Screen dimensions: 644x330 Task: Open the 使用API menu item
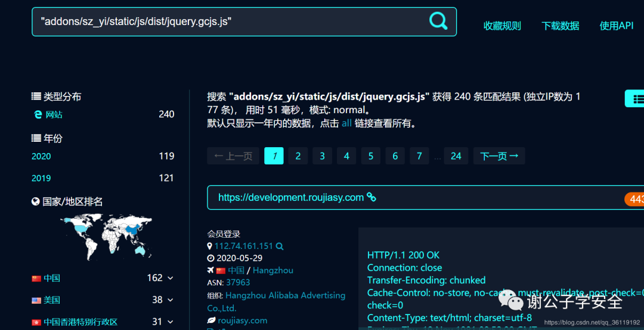point(617,26)
